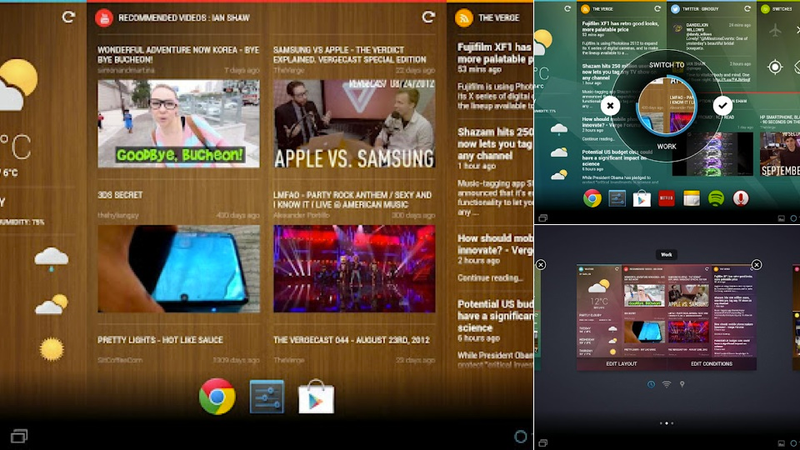
Task: Tap circular Work preview in Switch To dial
Action: point(666,106)
